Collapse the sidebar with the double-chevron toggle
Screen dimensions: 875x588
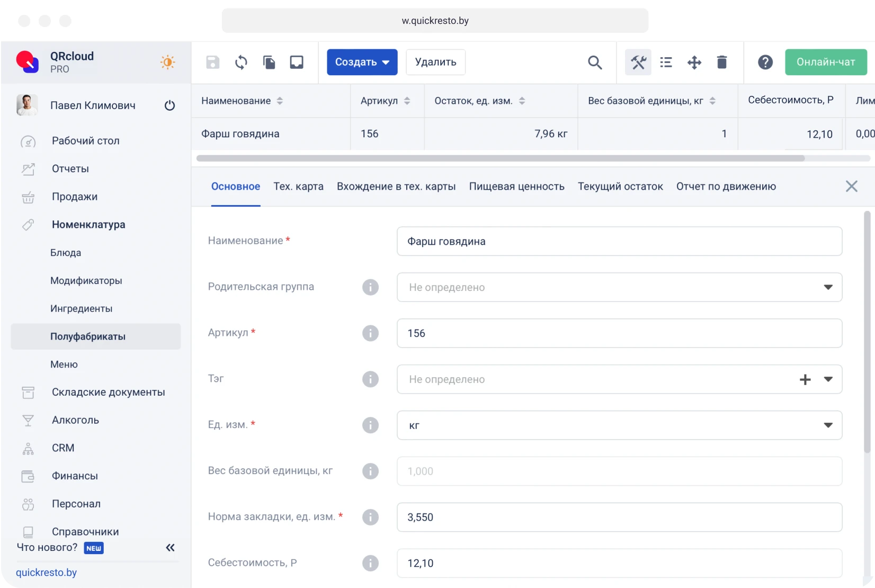(170, 548)
